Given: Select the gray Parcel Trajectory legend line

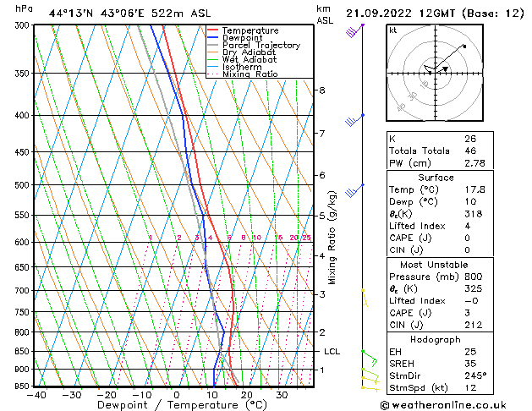Looking at the screenshot, I should pos(213,45).
